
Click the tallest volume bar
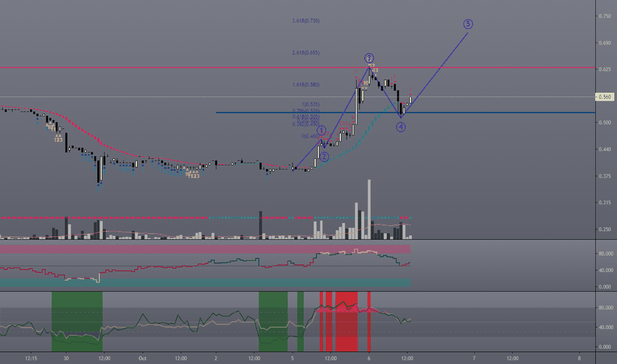369,209
